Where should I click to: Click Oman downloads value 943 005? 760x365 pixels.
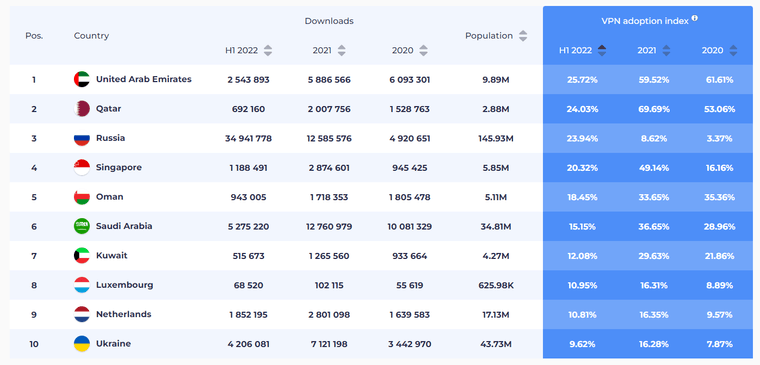click(248, 197)
